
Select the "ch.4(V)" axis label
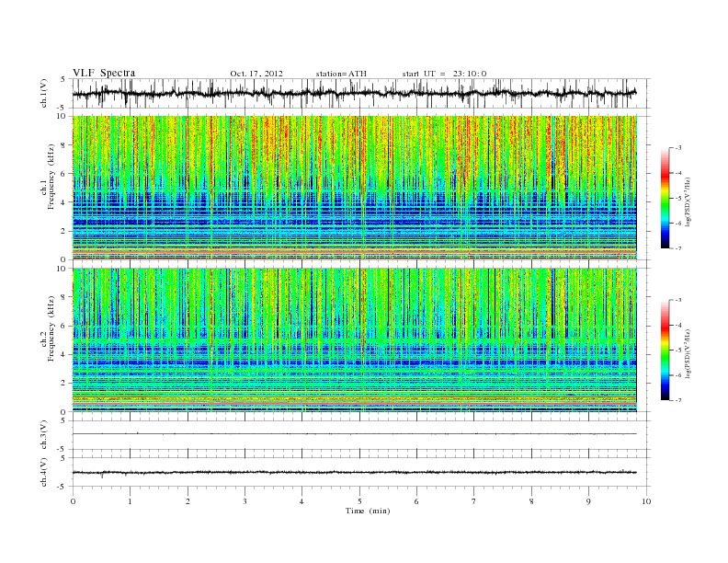[x=44, y=472]
